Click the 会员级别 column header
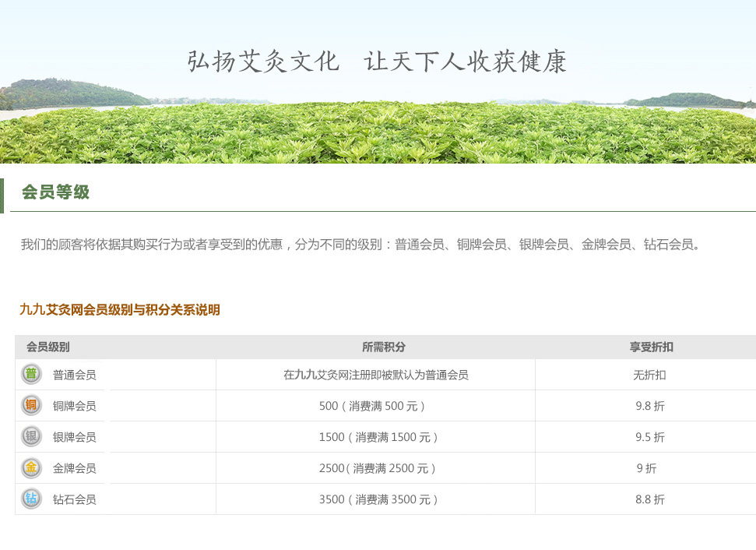The height and width of the screenshot is (550, 756). pos(47,347)
